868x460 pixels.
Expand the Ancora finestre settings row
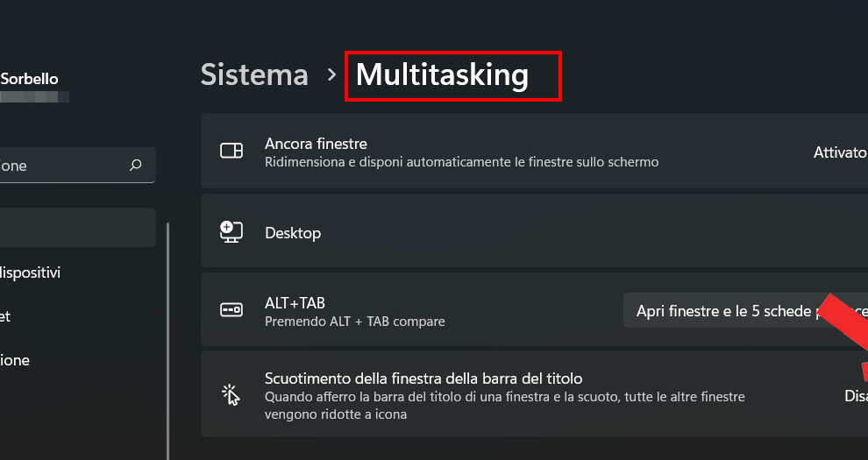point(526,152)
